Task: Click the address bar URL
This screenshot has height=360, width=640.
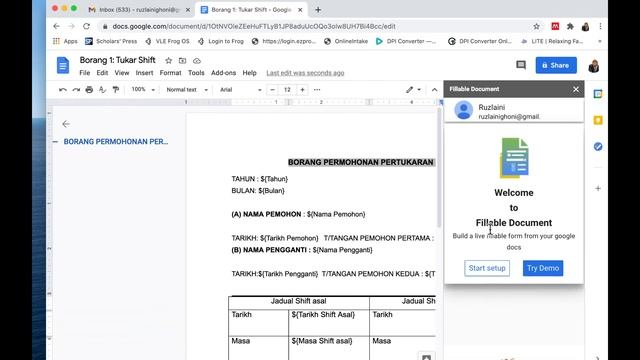Action: (254, 27)
